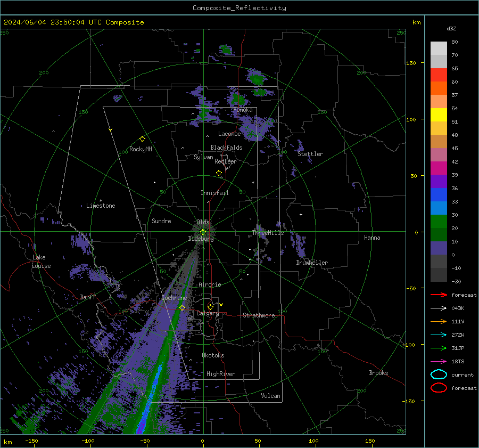479x448 pixels.
Task: Click the green 31JP arrow icon
Action: (x=439, y=348)
